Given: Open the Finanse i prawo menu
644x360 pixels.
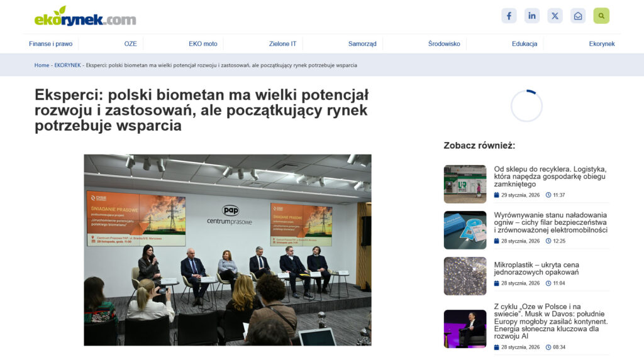Looking at the screenshot, I should pos(50,44).
